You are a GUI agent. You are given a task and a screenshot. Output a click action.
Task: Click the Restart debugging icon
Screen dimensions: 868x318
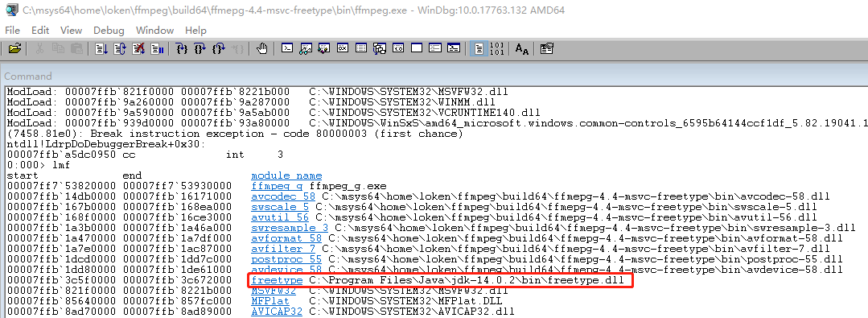[x=120, y=48]
